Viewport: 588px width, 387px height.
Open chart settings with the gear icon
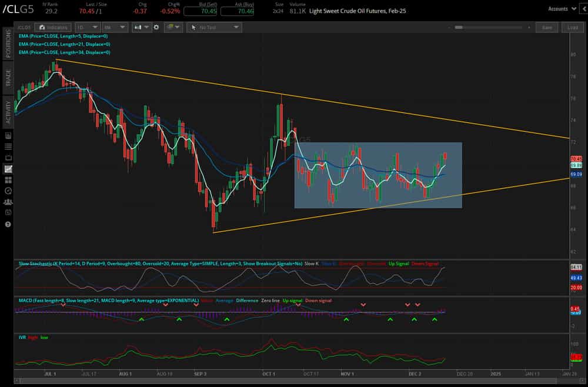(156, 27)
